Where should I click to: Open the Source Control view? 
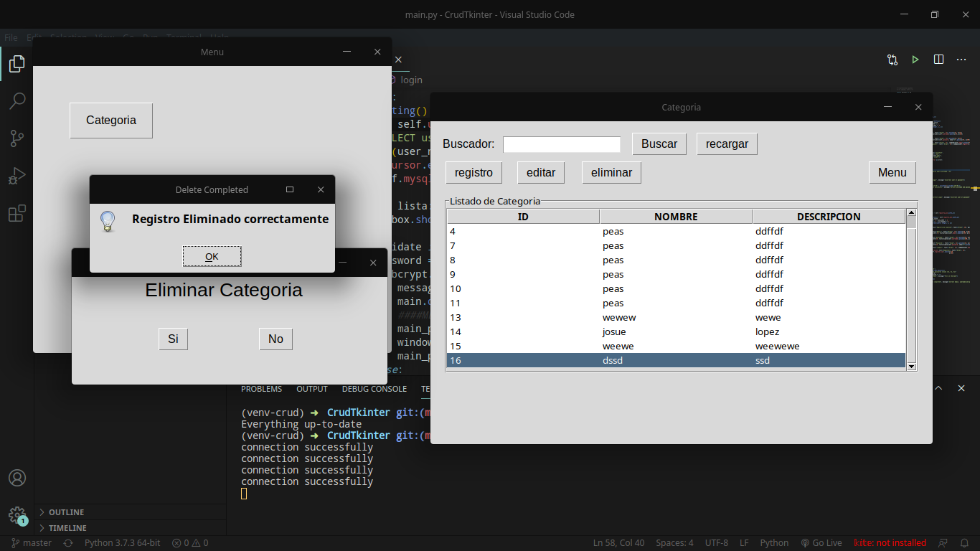[17, 138]
